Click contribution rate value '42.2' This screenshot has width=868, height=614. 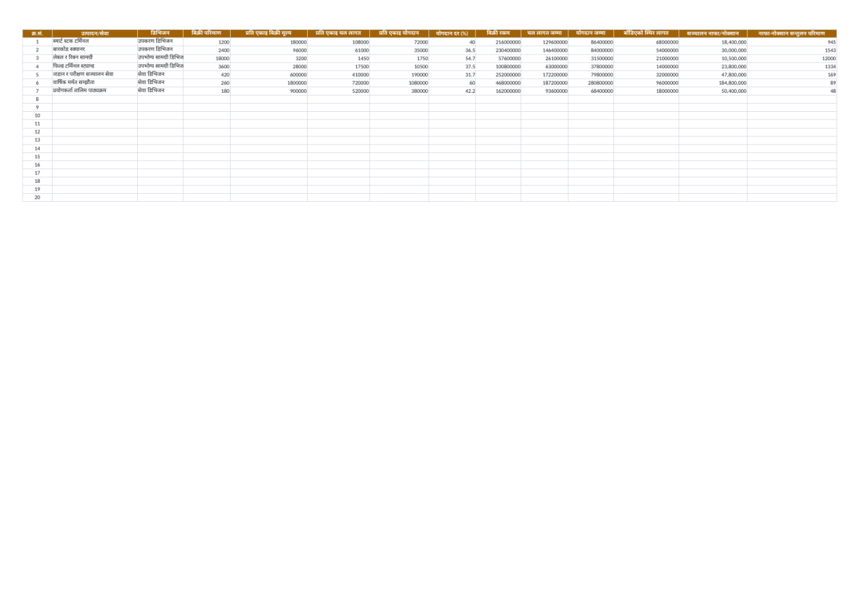(452, 91)
